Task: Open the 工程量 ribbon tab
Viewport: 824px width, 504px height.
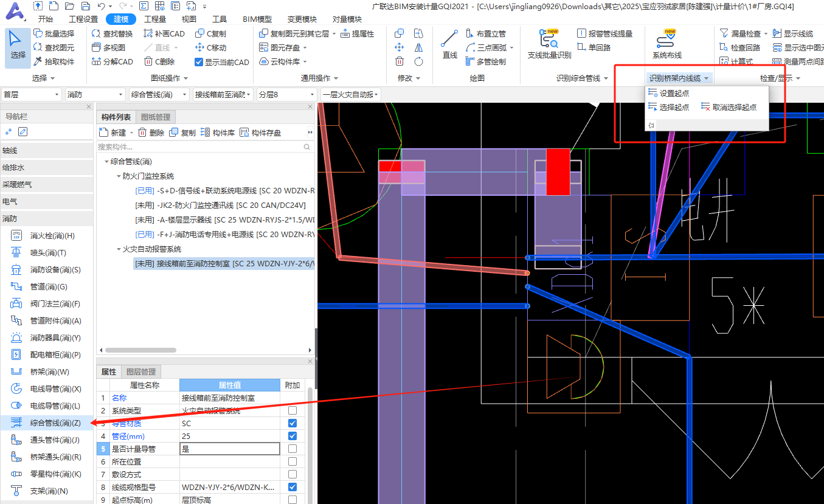Action: (x=155, y=19)
